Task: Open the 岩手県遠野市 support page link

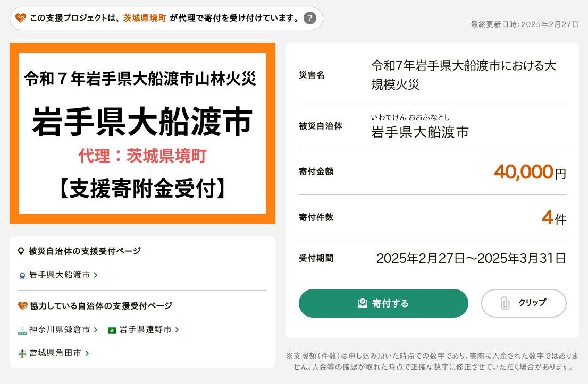Action: (x=145, y=330)
